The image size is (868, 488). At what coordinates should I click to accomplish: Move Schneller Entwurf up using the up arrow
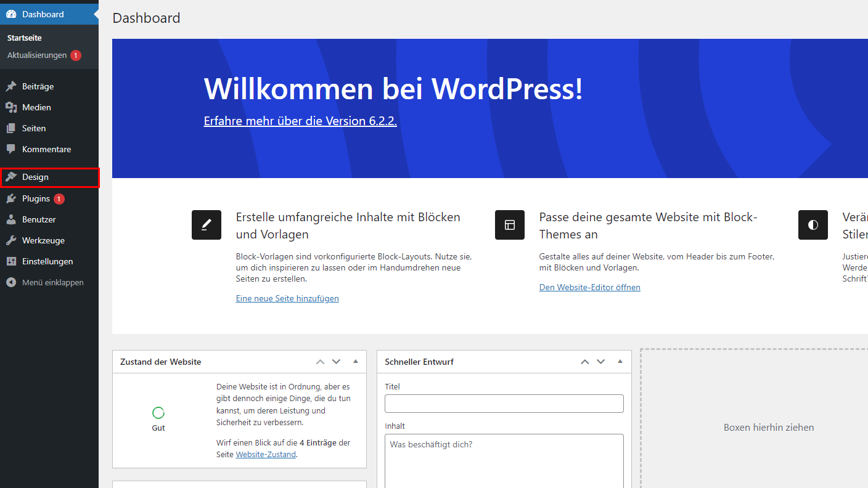[x=584, y=362]
